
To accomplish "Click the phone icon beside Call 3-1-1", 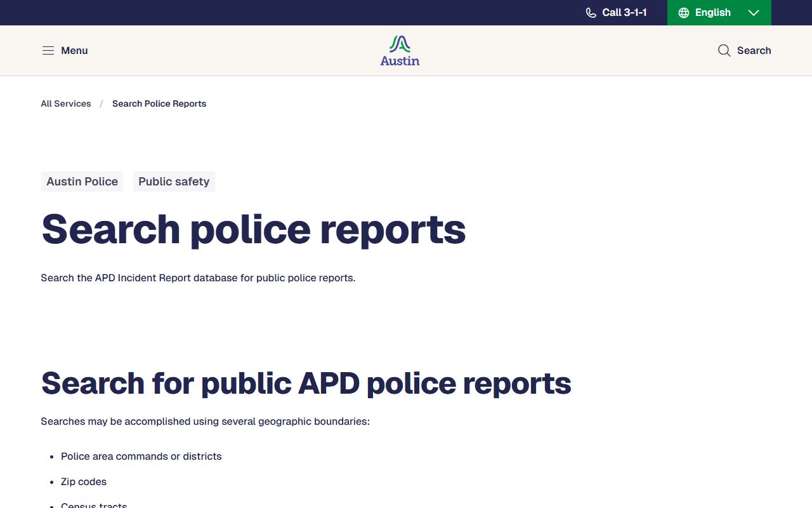I will pyautogui.click(x=591, y=13).
